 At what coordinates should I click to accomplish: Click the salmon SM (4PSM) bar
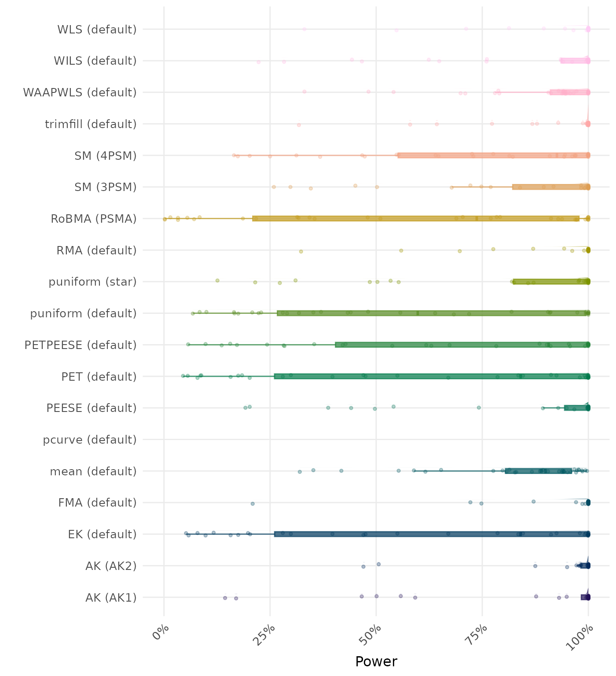[493, 155]
